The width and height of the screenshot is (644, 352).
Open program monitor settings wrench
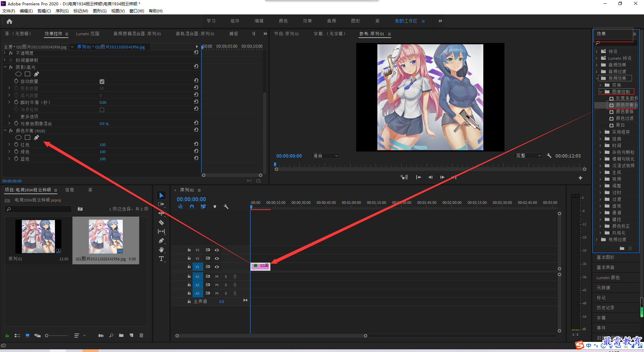[549, 156]
